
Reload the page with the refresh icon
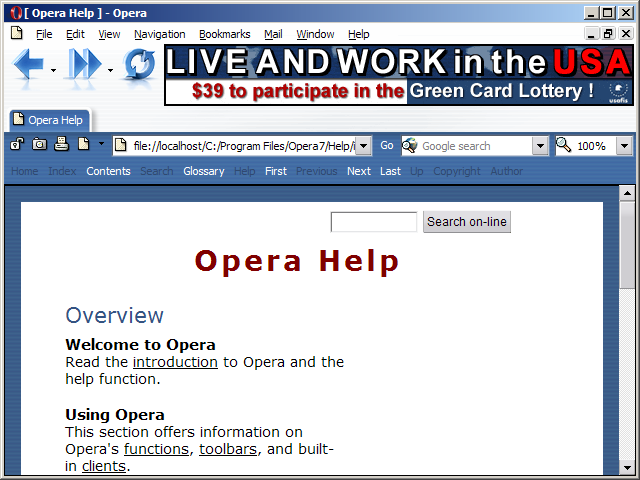[x=139, y=66]
